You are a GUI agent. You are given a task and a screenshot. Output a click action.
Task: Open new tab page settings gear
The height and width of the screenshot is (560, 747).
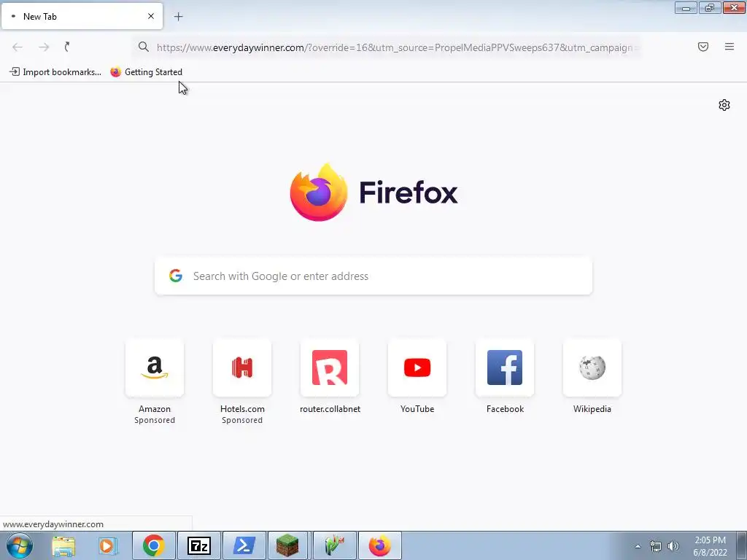click(724, 105)
